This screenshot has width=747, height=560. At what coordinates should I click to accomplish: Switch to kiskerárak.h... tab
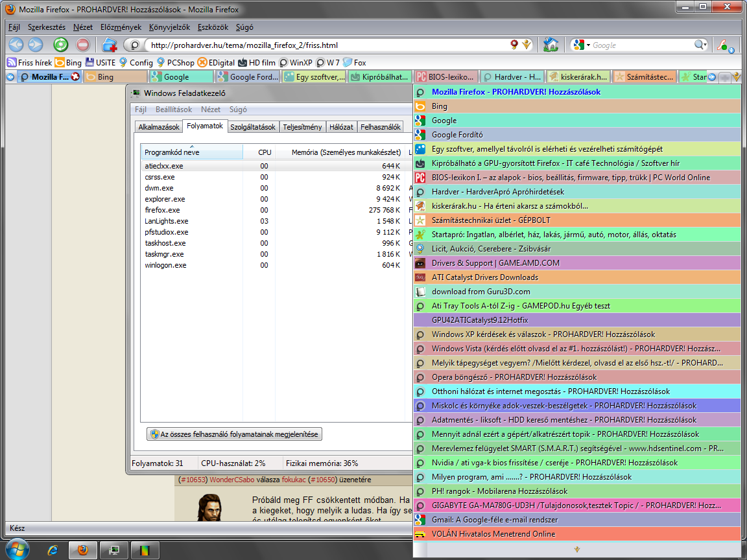578,76
